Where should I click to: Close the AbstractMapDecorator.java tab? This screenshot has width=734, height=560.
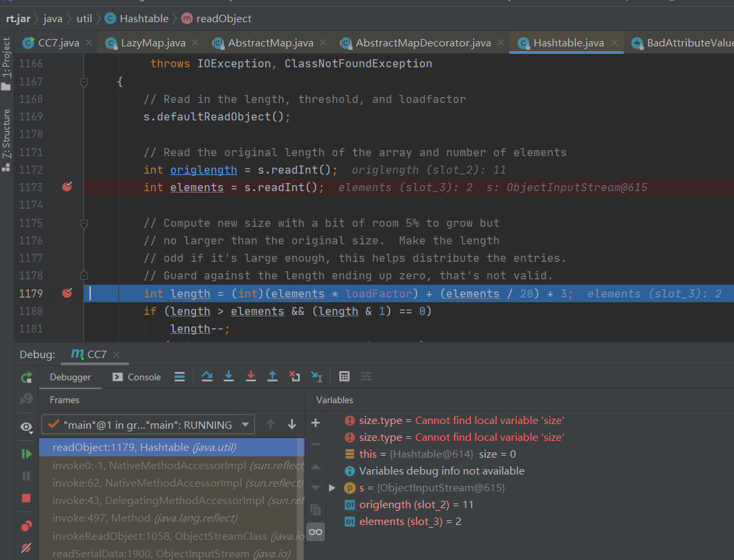point(501,42)
